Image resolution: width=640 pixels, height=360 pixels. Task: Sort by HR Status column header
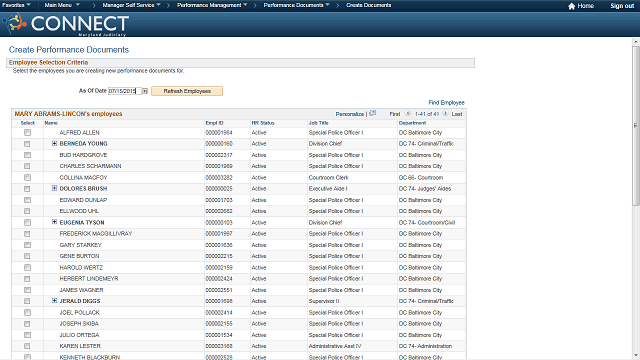[263, 123]
